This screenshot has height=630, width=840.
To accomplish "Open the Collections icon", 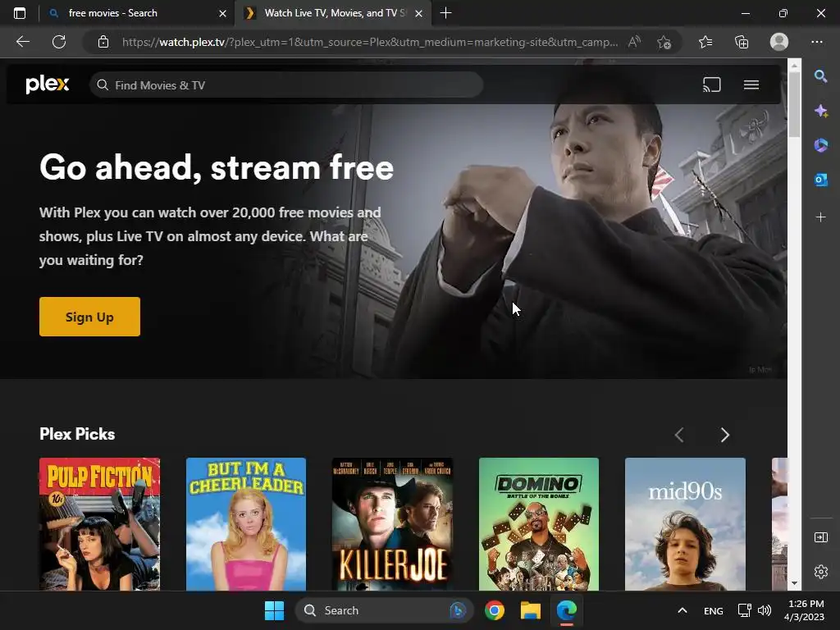I will click(742, 42).
